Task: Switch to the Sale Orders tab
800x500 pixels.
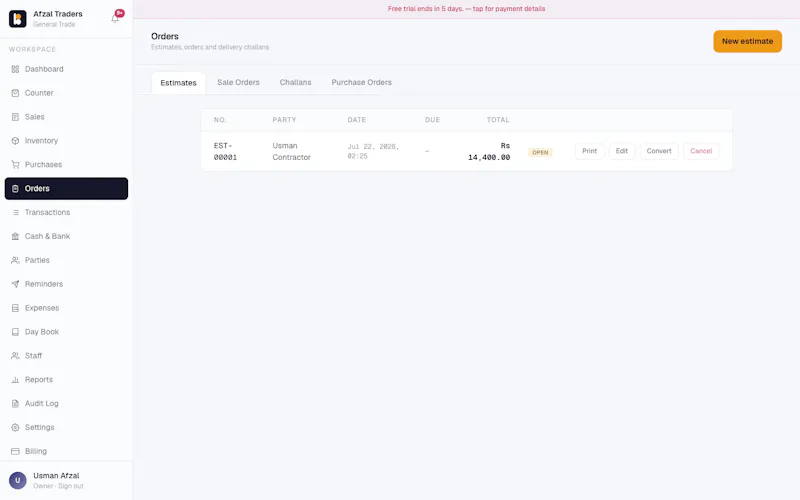Action: (238, 82)
